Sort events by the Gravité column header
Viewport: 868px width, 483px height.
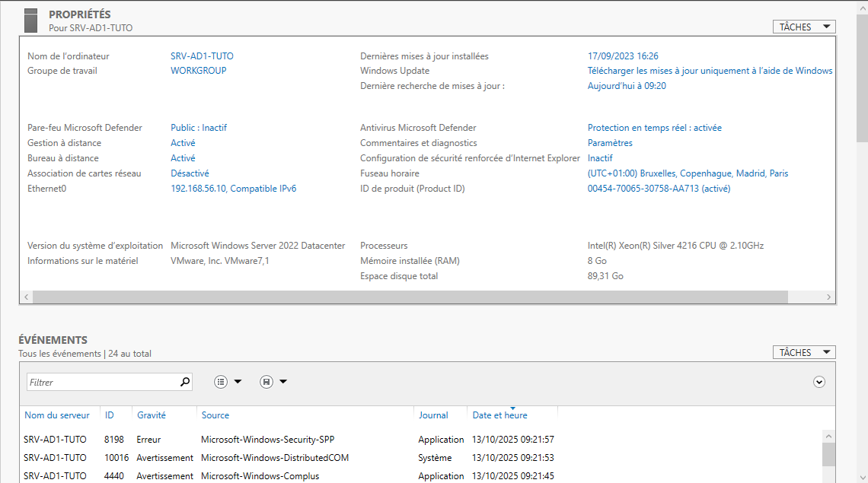tap(151, 415)
